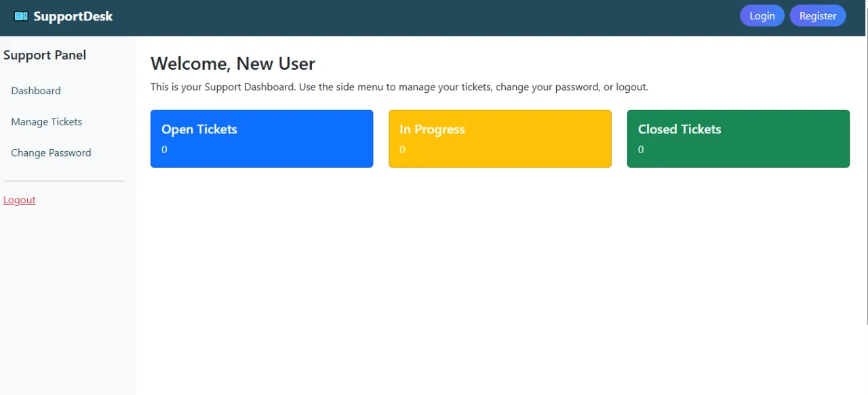
Task: Select the blue Open Tickets card
Action: click(262, 139)
